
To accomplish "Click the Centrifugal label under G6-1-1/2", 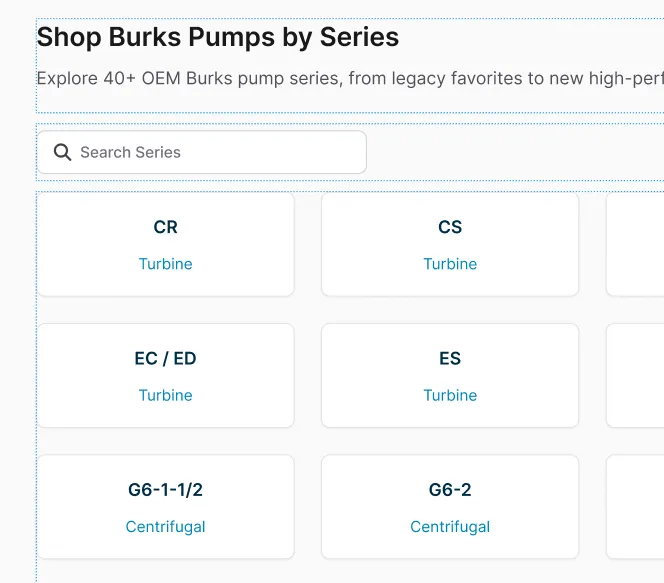I will [165, 526].
